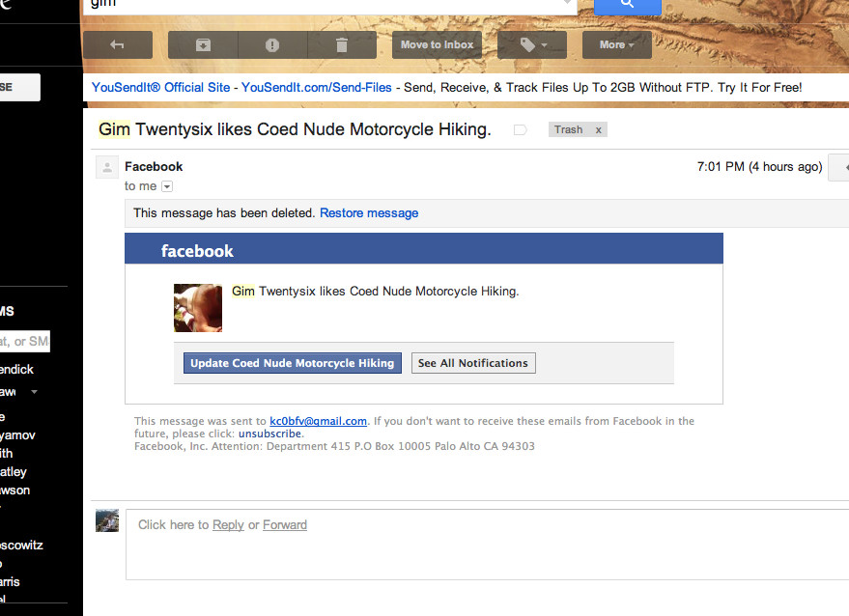The height and width of the screenshot is (616, 849).
Task: Open the kc0bfv@gmail.com email link
Action: tap(319, 421)
